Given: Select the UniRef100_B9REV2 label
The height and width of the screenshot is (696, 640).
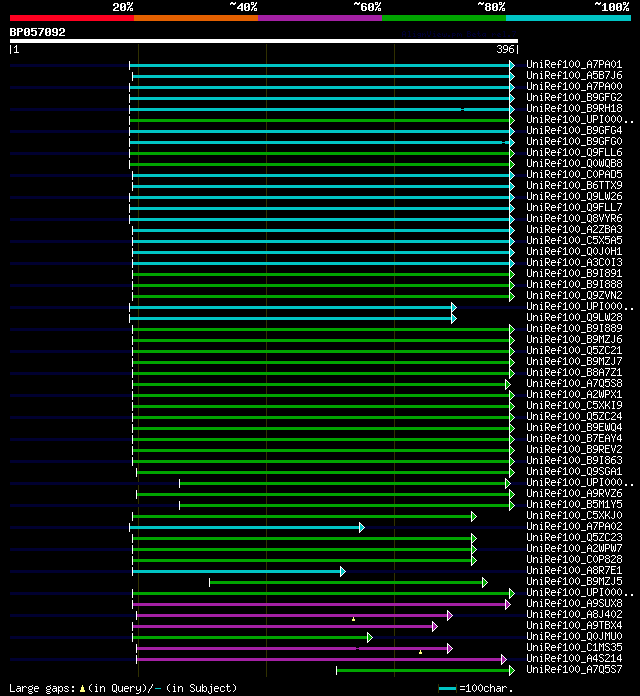Looking at the screenshot, I should point(574,450).
